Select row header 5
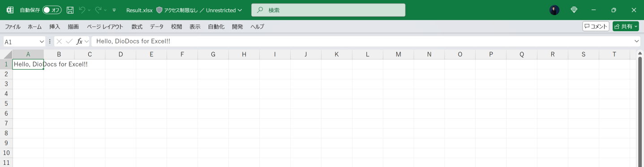Image resolution: width=644 pixels, height=167 pixels. coord(6,104)
